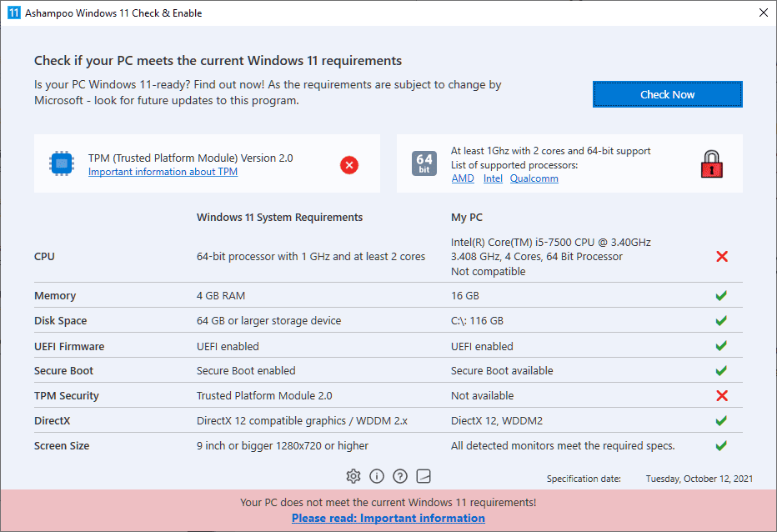This screenshot has height=532, width=777.
Task: Click the green check in Screen Size row
Action: (x=722, y=445)
